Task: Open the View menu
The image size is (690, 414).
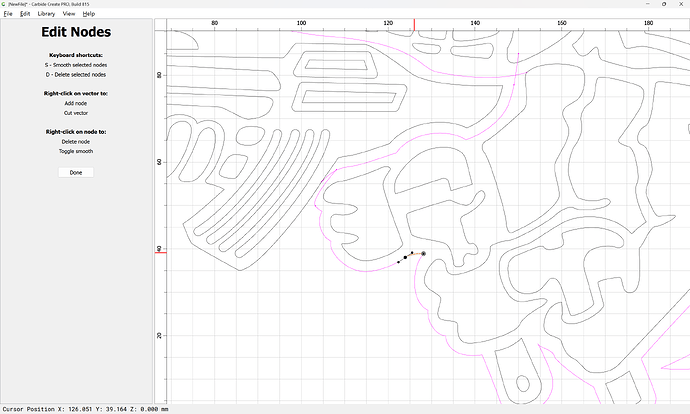Action: [69, 14]
